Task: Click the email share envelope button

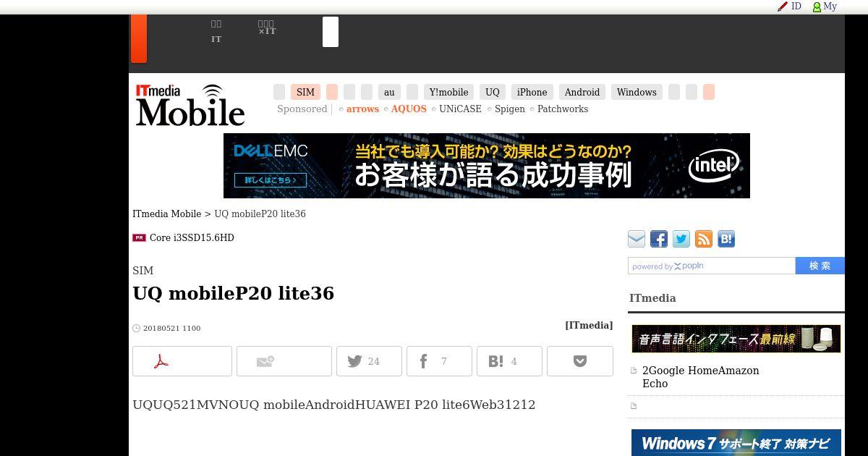Action: click(x=284, y=361)
